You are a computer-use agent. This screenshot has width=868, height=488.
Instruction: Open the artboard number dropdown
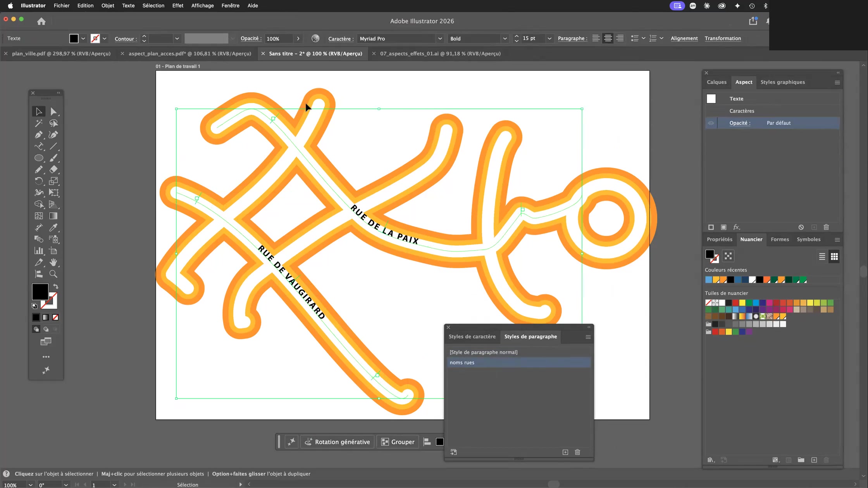click(x=114, y=485)
